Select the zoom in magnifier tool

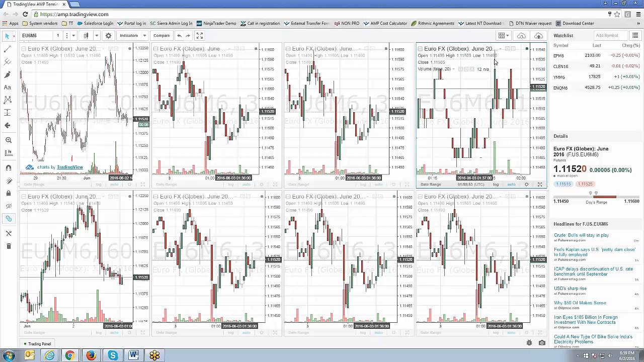[x=8, y=140]
